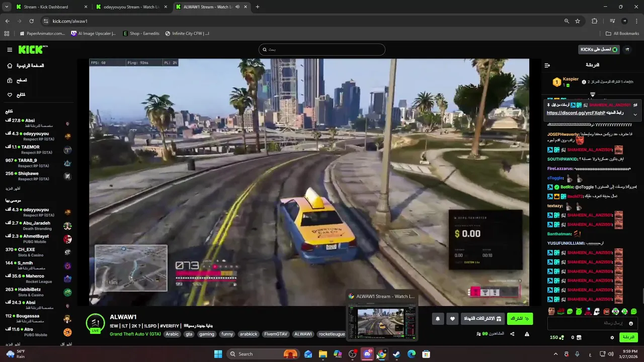This screenshot has width=644, height=362.
Task: Click the gift subscriptions button
Action: pyautogui.click(x=482, y=319)
